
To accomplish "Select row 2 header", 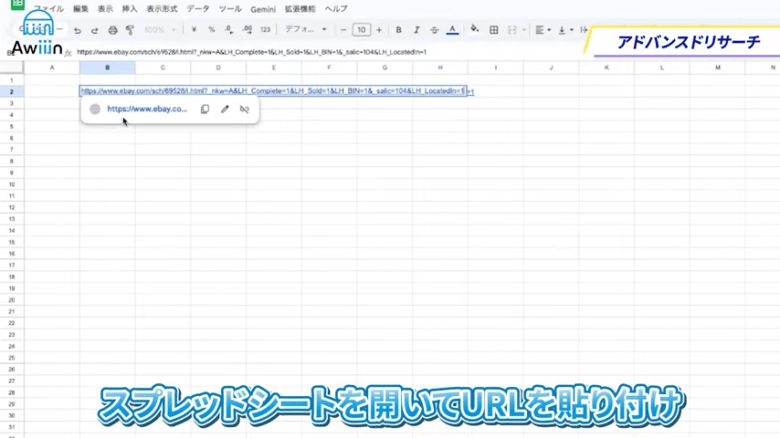I will 11,92.
